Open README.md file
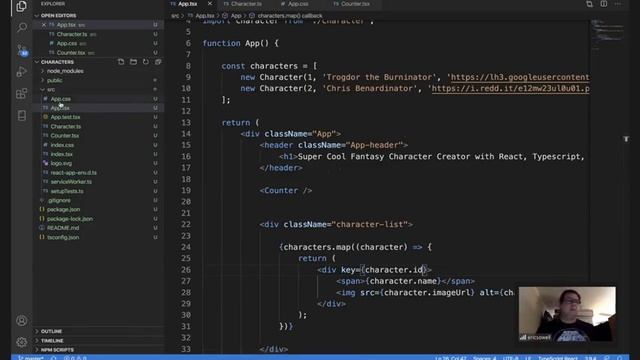640x360 pixels. [63, 228]
